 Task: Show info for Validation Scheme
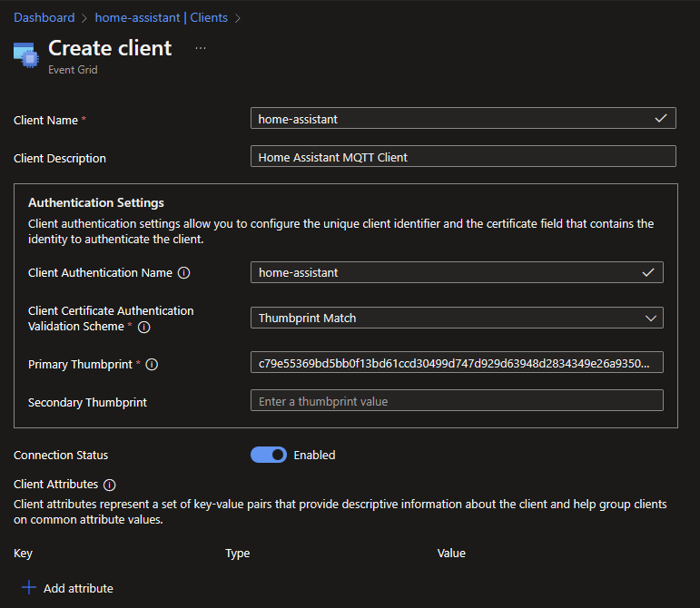[143, 327]
